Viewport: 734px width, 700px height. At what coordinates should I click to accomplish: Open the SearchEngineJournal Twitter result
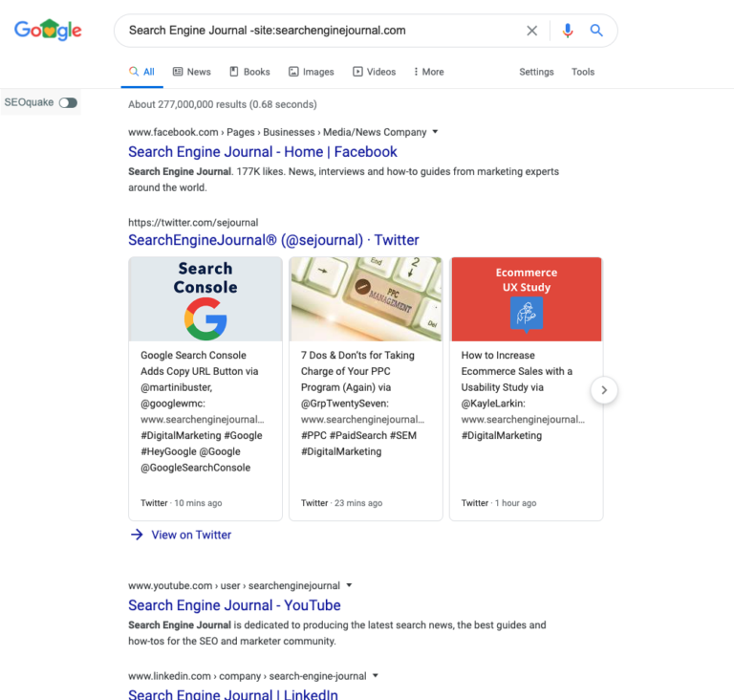[273, 240]
